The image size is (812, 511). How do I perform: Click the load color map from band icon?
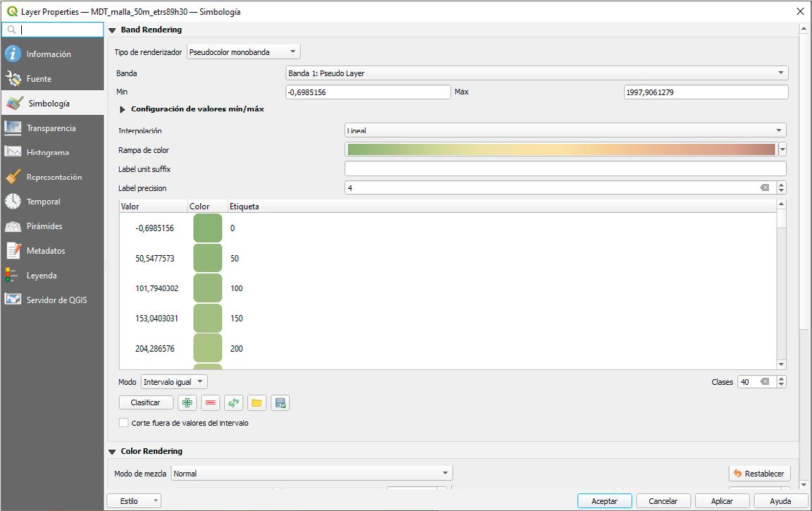[x=233, y=402]
